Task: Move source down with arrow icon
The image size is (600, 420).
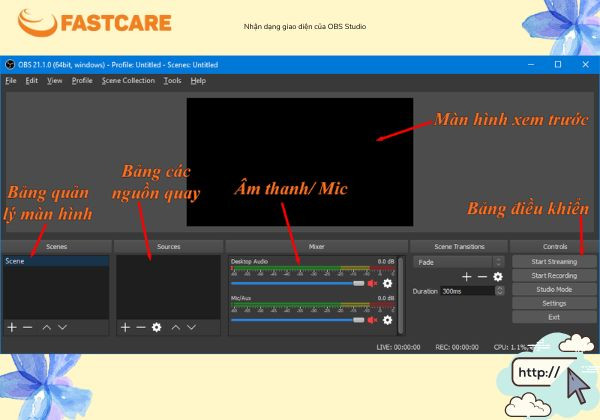Action: tap(191, 327)
